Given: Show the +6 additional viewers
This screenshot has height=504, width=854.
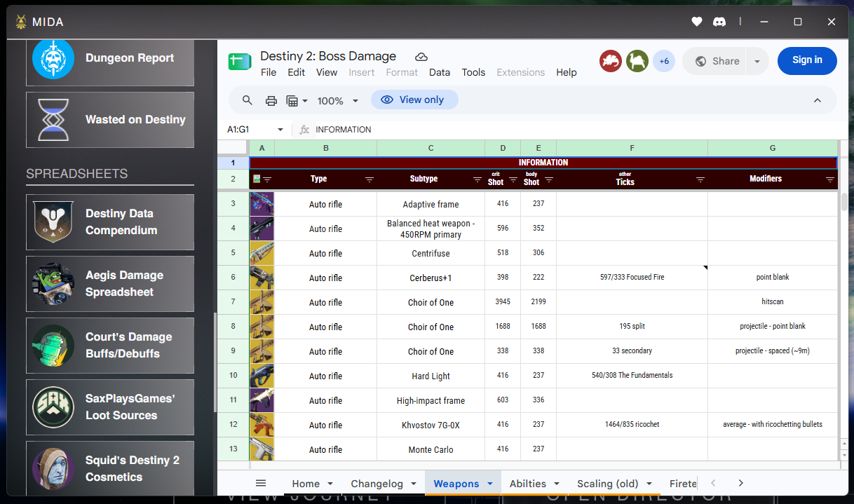Looking at the screenshot, I should (664, 61).
